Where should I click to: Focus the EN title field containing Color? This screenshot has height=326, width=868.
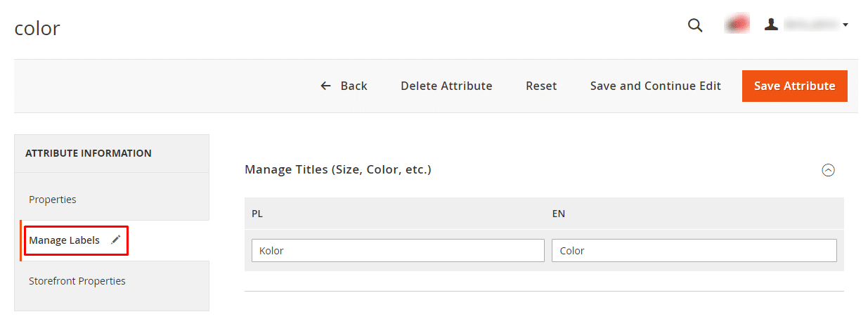[x=694, y=251]
